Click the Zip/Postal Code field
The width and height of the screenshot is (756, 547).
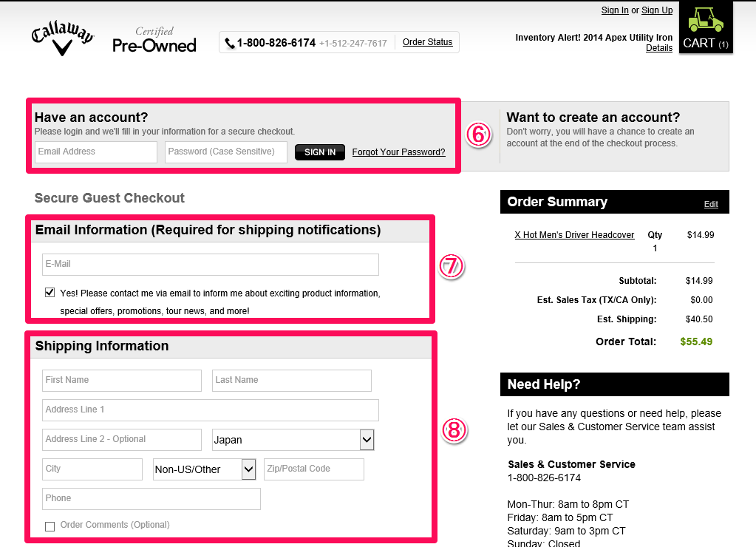point(314,469)
